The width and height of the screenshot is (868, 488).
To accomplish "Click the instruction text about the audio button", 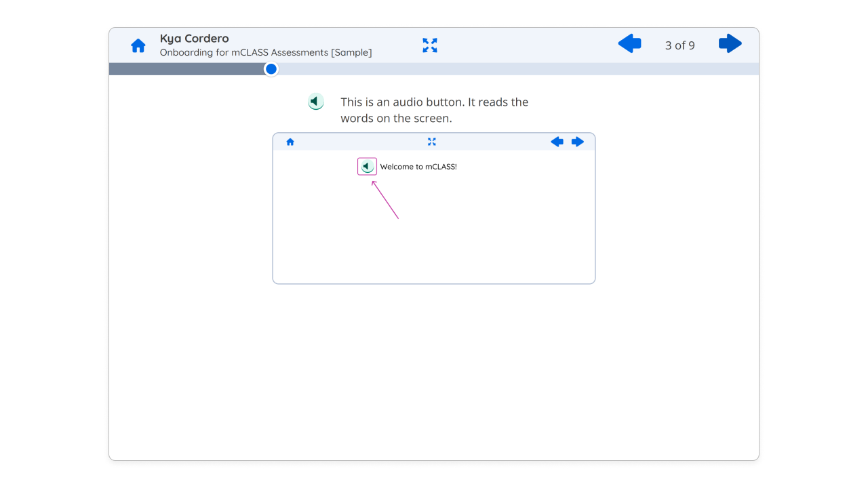I will point(434,110).
